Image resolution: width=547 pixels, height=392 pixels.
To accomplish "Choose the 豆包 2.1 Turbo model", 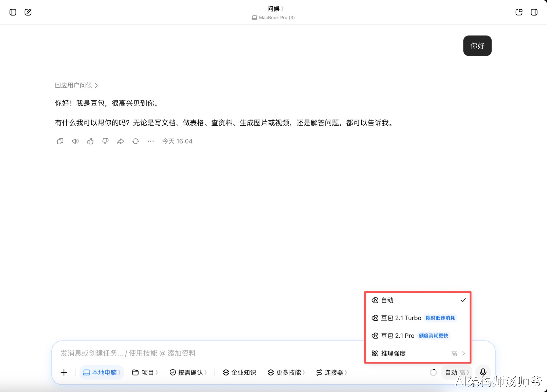I will coord(418,318).
